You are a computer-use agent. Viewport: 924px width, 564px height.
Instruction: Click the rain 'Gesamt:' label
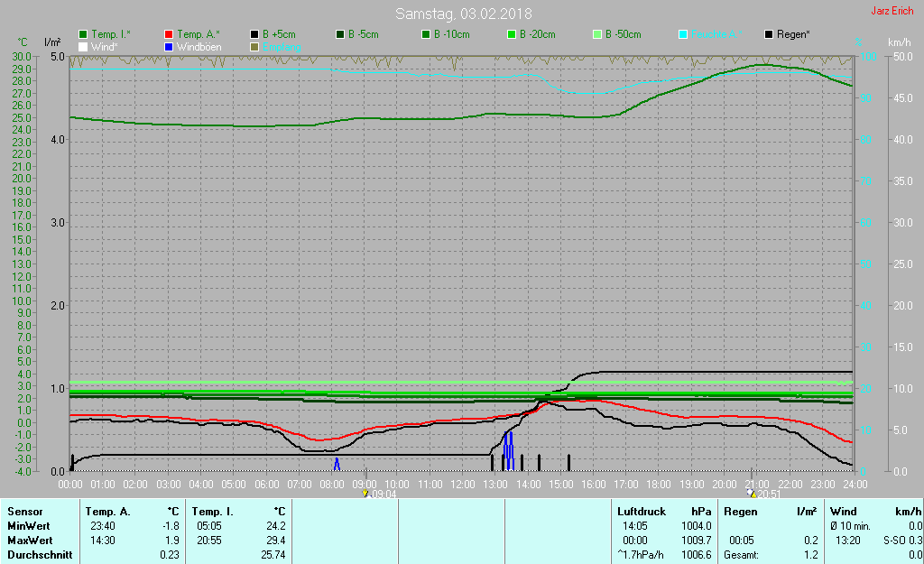742,555
